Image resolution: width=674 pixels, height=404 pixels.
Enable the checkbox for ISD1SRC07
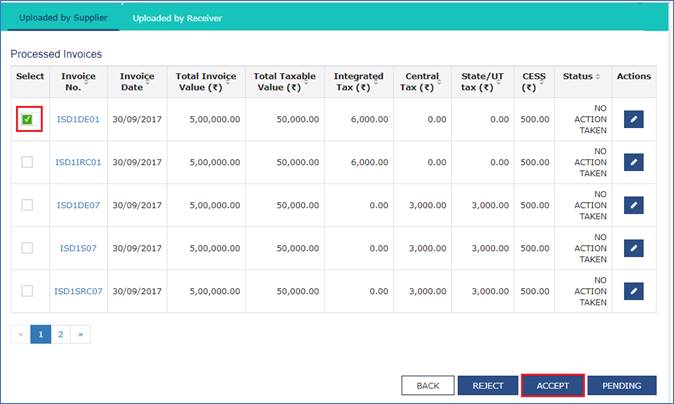[x=27, y=291]
